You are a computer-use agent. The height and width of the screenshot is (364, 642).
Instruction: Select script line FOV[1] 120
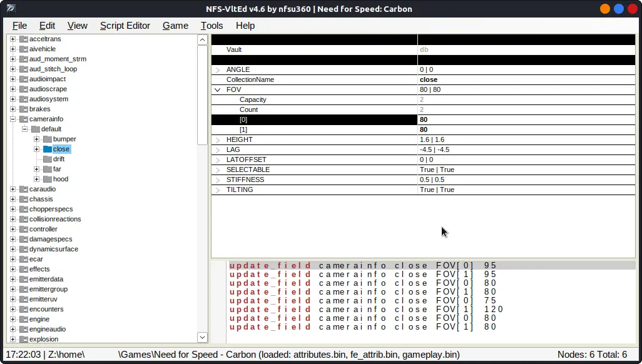(x=366, y=309)
